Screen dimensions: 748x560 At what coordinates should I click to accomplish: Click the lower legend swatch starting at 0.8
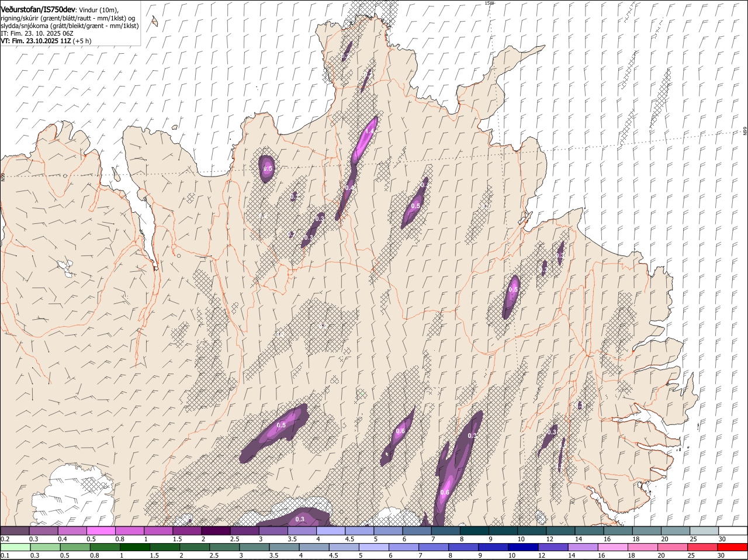coord(105,547)
